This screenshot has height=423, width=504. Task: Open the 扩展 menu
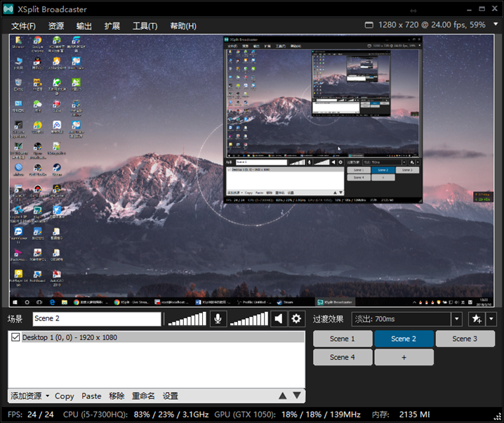112,26
